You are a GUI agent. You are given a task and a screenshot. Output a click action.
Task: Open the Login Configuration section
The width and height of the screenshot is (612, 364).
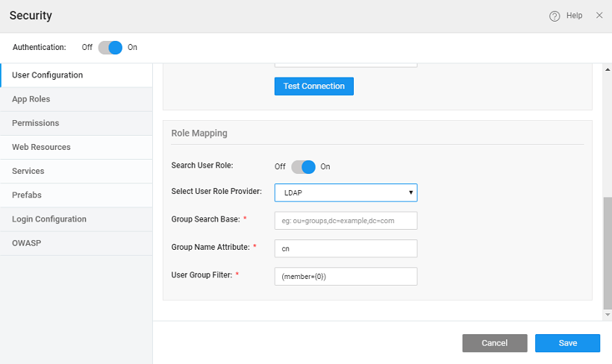pos(49,219)
